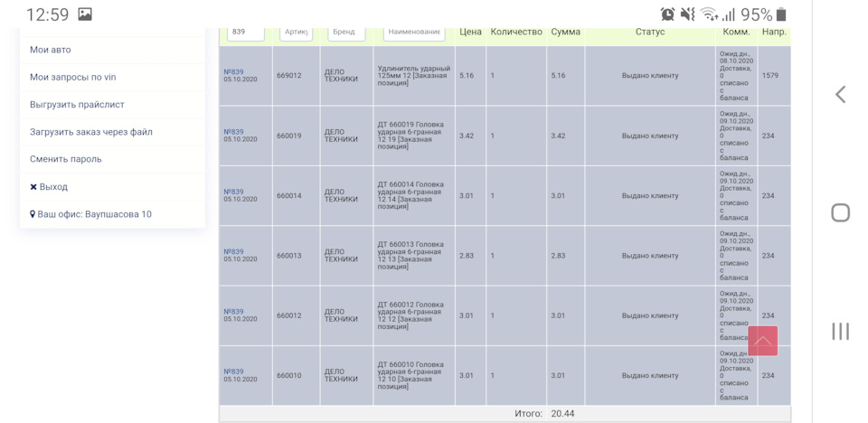Open 'Мои запросы по vin' menu item
Viewport: 868px width, 423px height.
[72, 77]
